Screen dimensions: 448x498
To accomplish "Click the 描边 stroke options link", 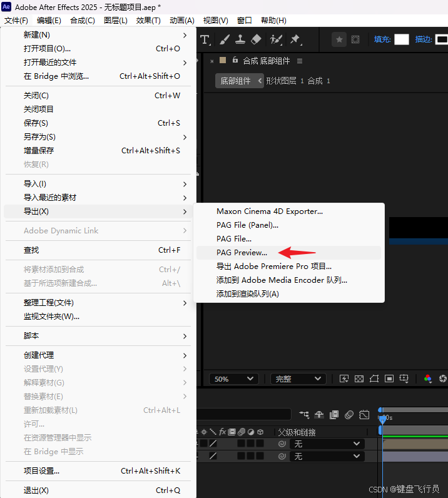I will pyautogui.click(x=424, y=39).
